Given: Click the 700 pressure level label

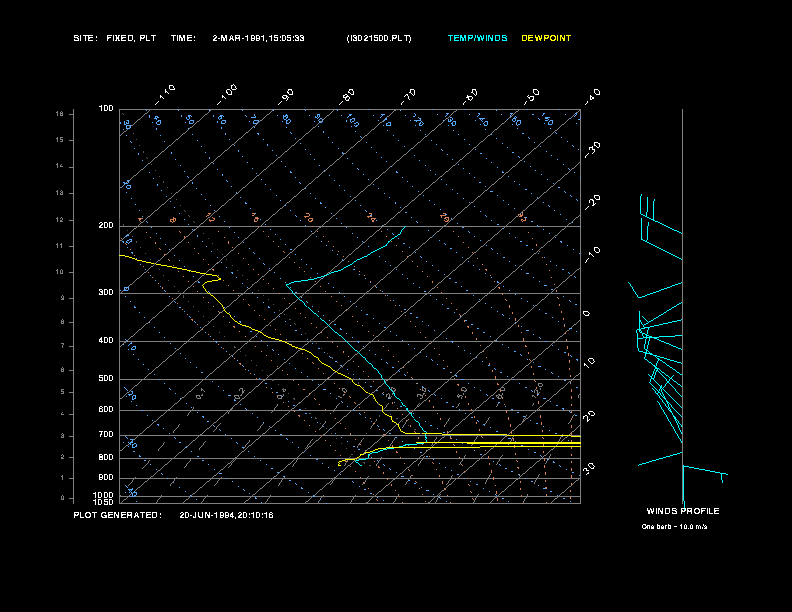Looking at the screenshot, I should coord(106,435).
